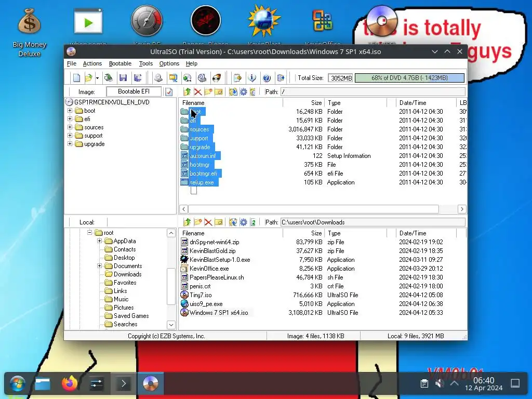The height and width of the screenshot is (399, 532).
Task: Open the Bootable menu
Action: 120,63
